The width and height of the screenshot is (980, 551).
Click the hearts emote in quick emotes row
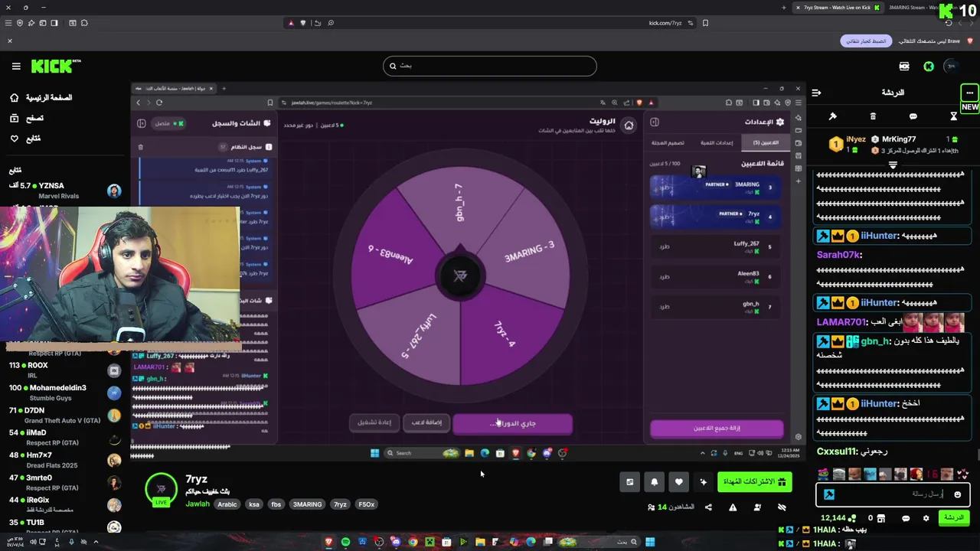(x=962, y=474)
